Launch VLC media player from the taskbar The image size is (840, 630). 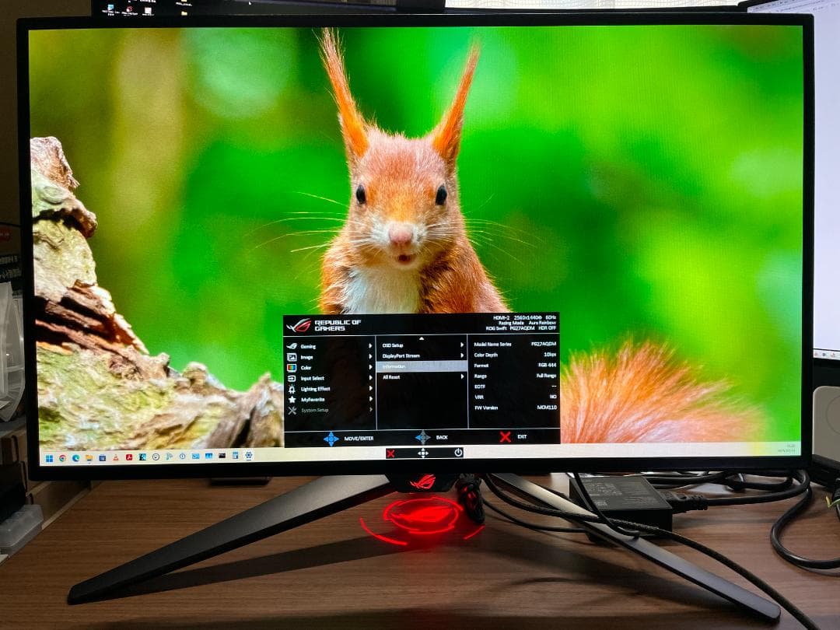tap(115, 457)
